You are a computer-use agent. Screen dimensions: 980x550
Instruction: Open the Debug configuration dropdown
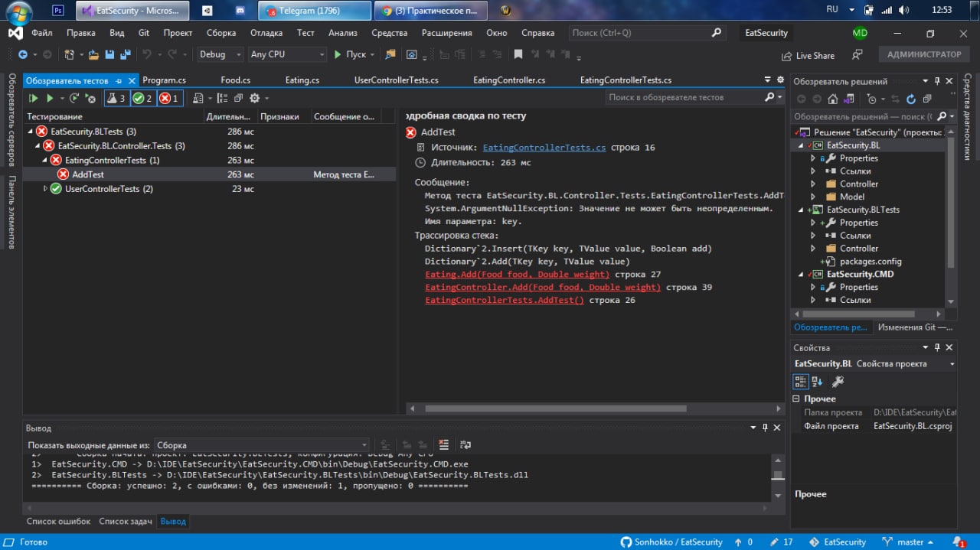click(219, 54)
